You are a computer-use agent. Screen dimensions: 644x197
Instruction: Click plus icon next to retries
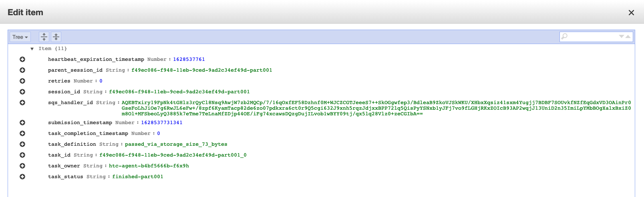(x=22, y=81)
